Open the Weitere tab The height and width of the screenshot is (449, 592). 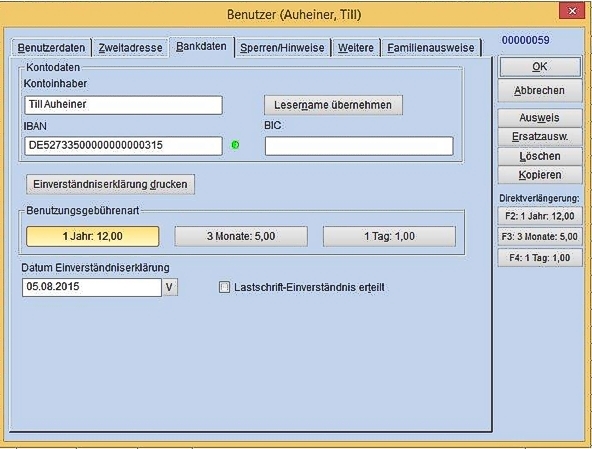[356, 48]
